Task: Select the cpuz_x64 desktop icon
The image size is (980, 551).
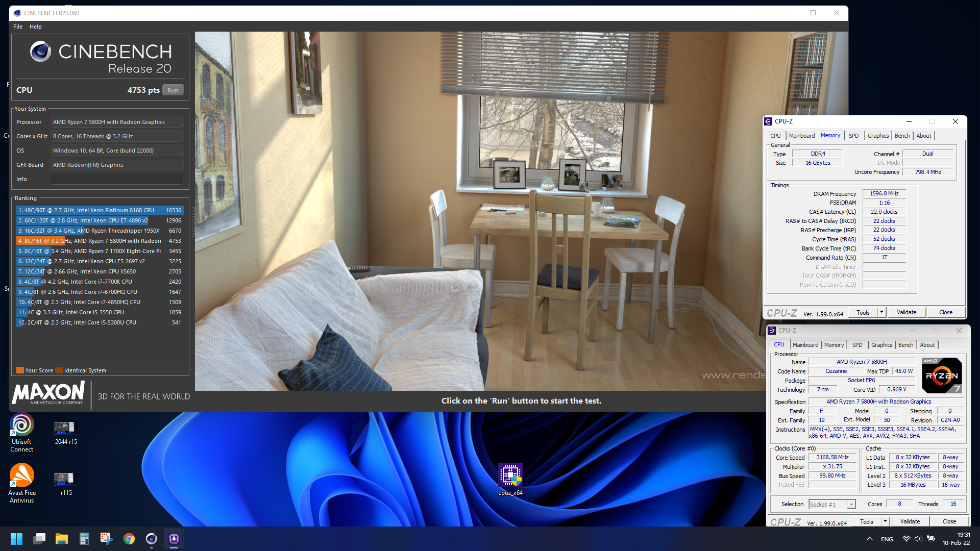Action: click(x=510, y=480)
